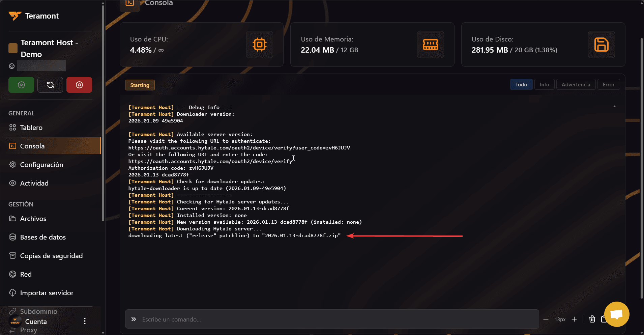The height and width of the screenshot is (335, 644).
Task: Filter console output by Advertencia
Action: point(576,85)
